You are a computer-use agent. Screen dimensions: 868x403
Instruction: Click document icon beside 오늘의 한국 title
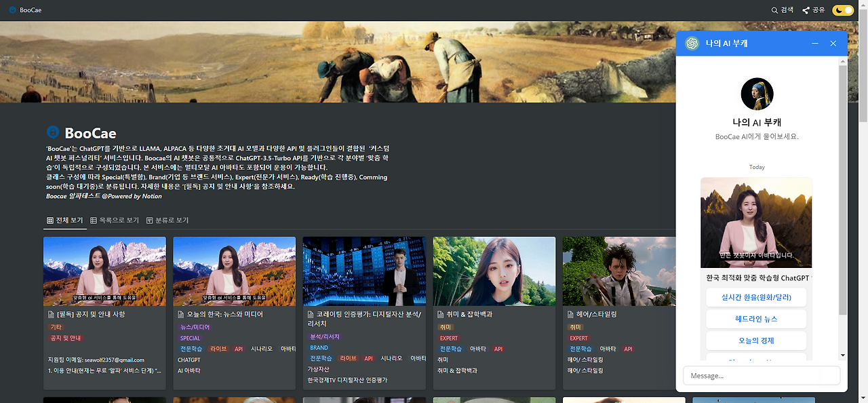(x=181, y=315)
